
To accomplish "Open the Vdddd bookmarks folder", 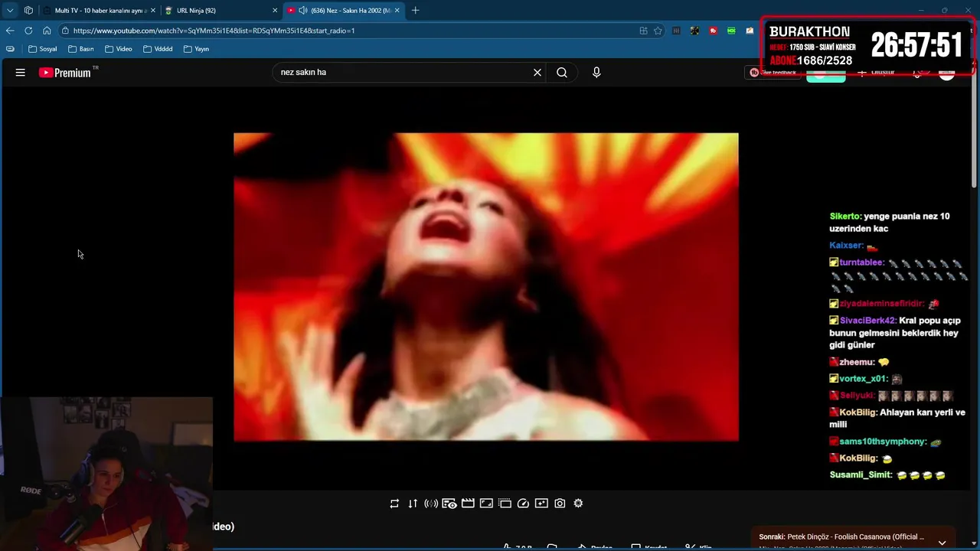I will [158, 49].
